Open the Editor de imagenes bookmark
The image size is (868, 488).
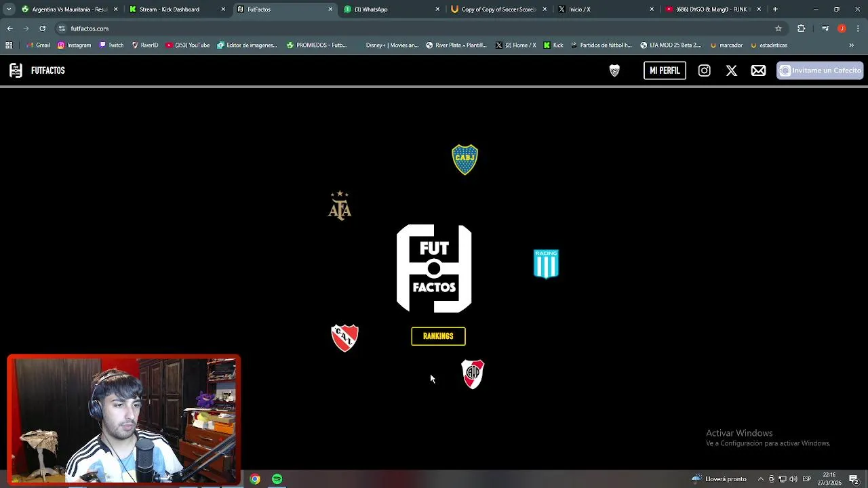coord(247,45)
